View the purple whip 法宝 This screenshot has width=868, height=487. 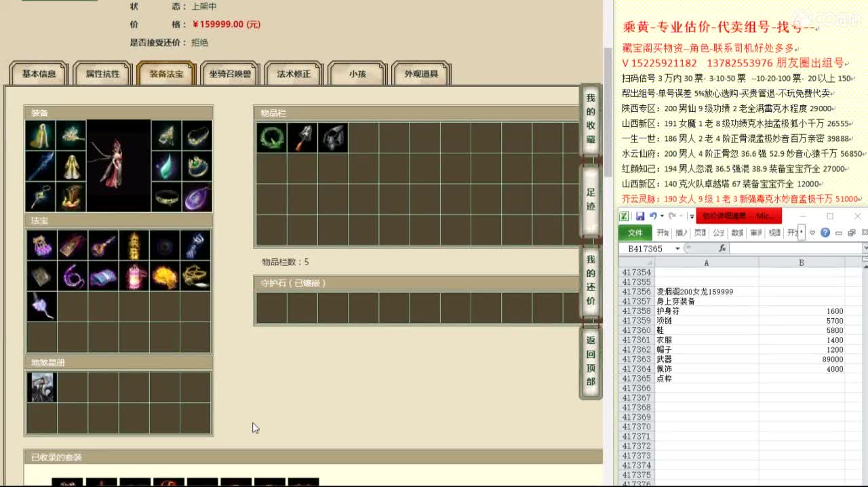(72, 276)
